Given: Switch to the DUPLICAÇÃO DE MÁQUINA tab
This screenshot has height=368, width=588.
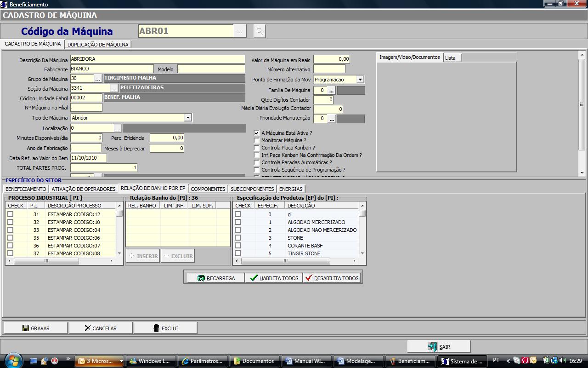Looking at the screenshot, I should pyautogui.click(x=98, y=45).
